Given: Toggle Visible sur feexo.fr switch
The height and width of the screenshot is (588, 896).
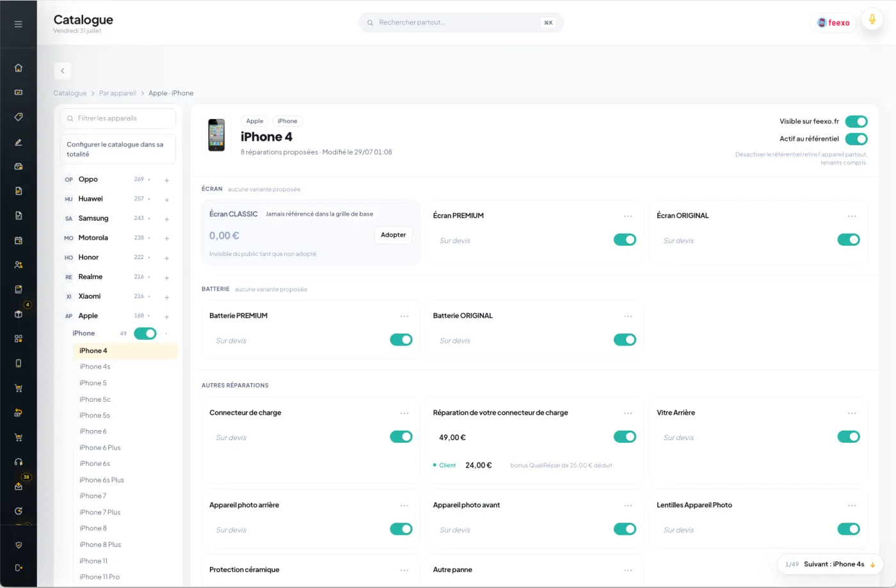Looking at the screenshot, I should pyautogui.click(x=856, y=122).
